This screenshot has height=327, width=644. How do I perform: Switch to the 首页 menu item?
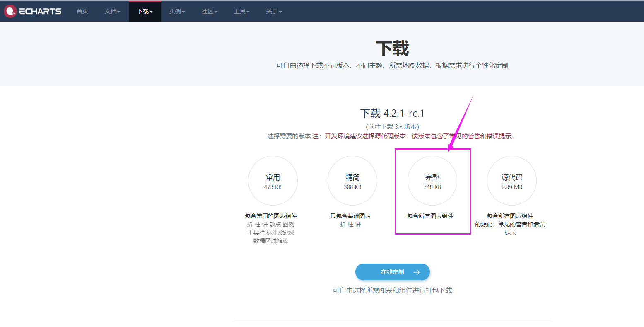coord(82,11)
